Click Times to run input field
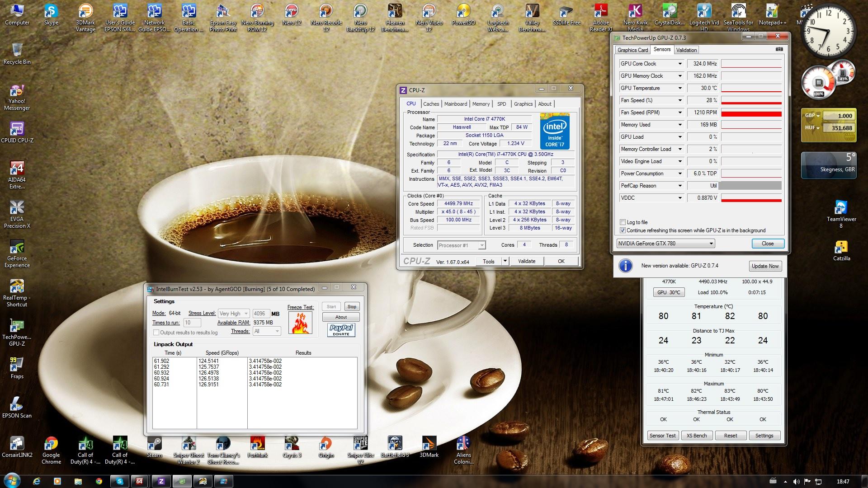The height and width of the screenshot is (488, 868). 192,323
